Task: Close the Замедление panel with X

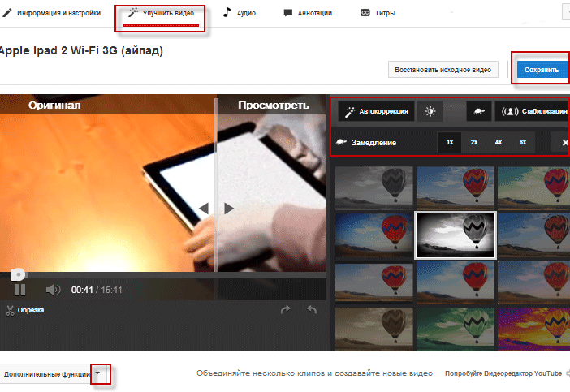Action: 564,142
